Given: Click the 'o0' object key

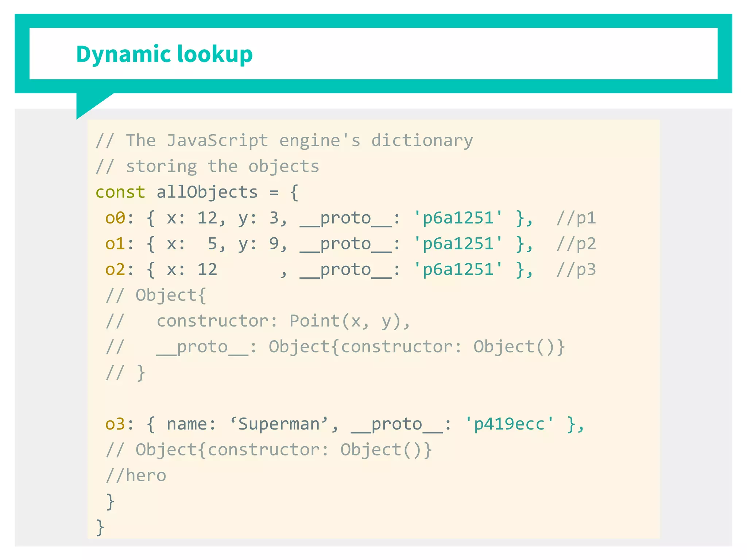Looking at the screenshot, I should [x=115, y=218].
